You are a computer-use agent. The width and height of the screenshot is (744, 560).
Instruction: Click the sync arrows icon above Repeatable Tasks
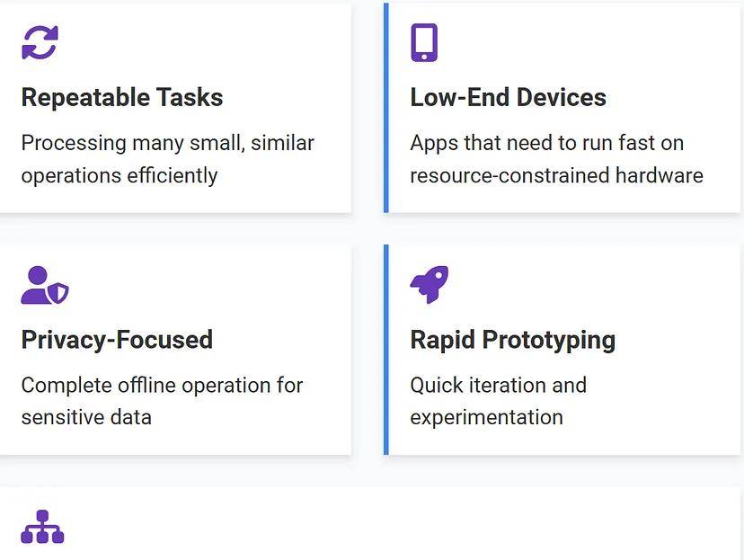(x=40, y=42)
